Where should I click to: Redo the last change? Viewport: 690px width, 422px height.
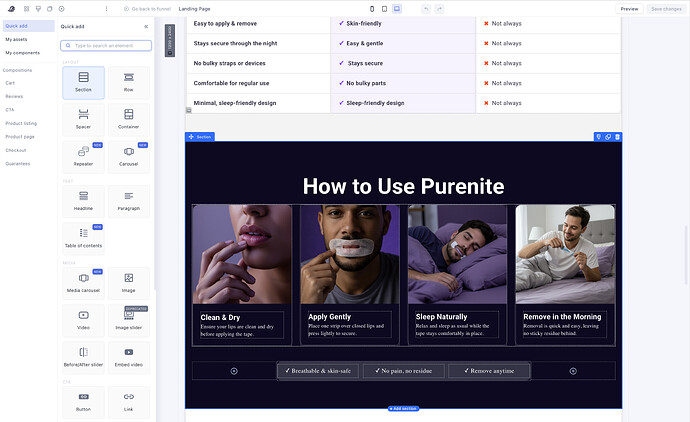(x=439, y=9)
